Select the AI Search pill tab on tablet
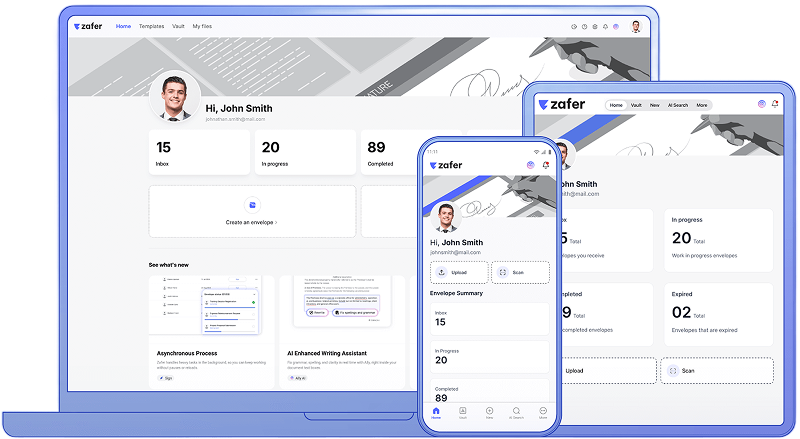Image resolution: width=800 pixels, height=439 pixels. pos(678,105)
